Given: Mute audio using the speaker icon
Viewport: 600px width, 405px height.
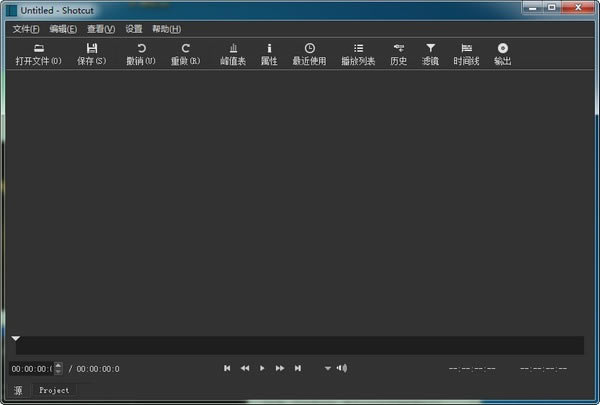Looking at the screenshot, I should tap(342, 368).
